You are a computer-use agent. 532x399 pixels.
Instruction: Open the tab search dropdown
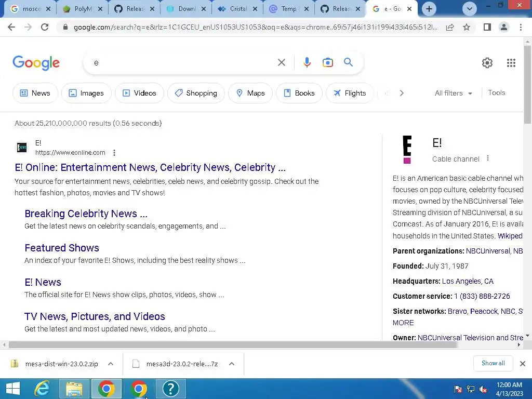click(x=470, y=9)
